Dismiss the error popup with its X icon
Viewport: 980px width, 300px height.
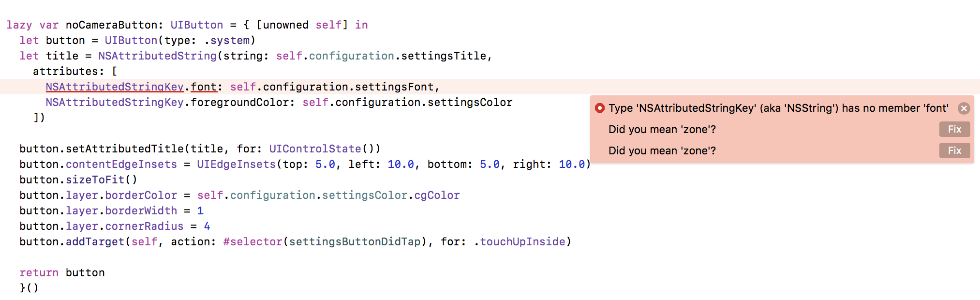pos(964,108)
